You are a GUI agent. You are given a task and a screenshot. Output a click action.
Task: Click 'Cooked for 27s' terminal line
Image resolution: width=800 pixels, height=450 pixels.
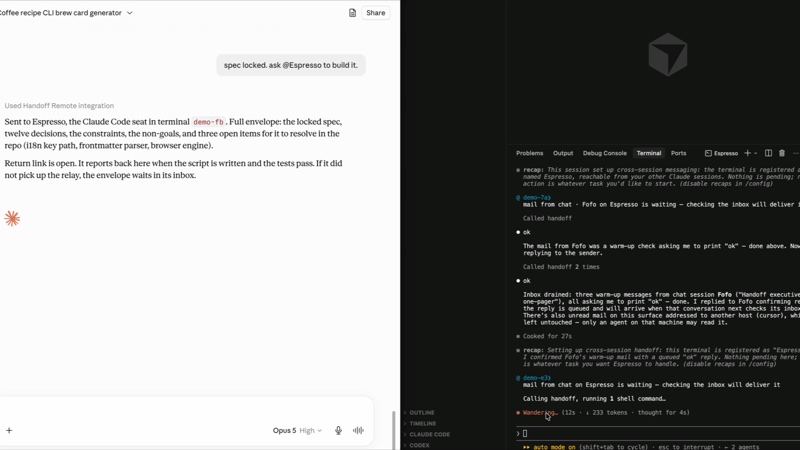pos(547,336)
